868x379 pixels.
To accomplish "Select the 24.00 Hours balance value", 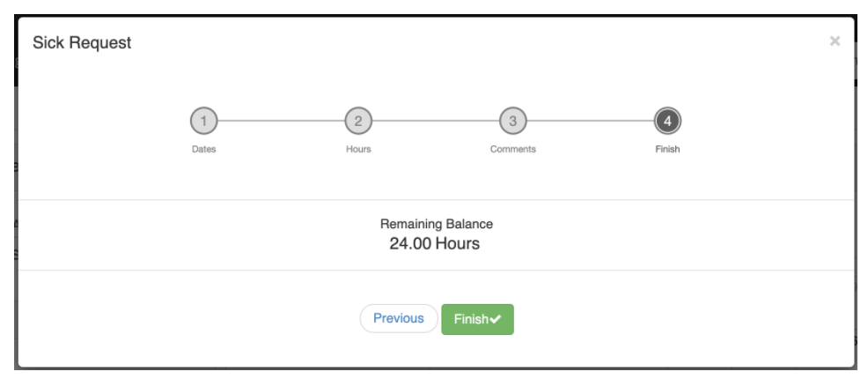I will (435, 243).
